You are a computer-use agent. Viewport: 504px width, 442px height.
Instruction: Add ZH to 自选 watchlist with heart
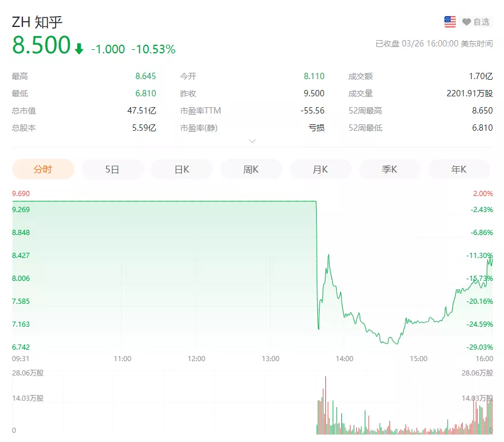click(x=476, y=22)
